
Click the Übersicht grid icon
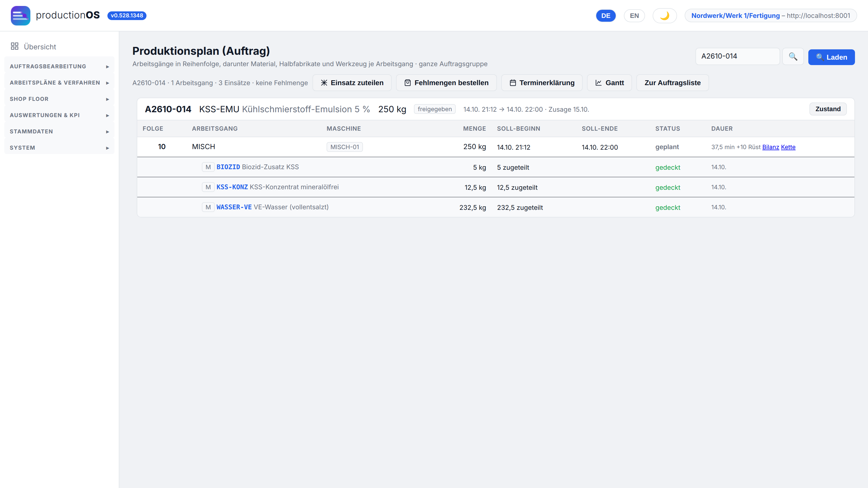(14, 46)
